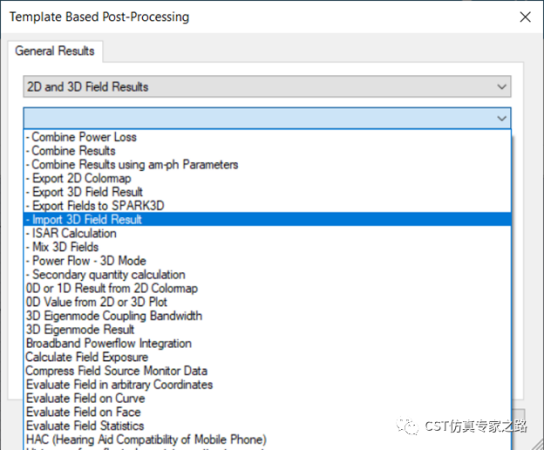Choose HAC (Hearing Aid Compatibility of Mobile Phone)
Screen dimensions: 545x450
(267, 440)
